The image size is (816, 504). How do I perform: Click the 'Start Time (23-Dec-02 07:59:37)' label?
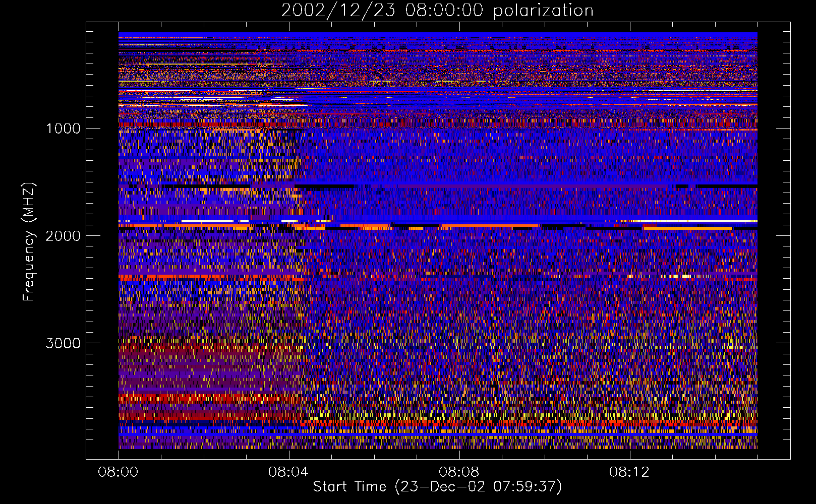(x=437, y=487)
